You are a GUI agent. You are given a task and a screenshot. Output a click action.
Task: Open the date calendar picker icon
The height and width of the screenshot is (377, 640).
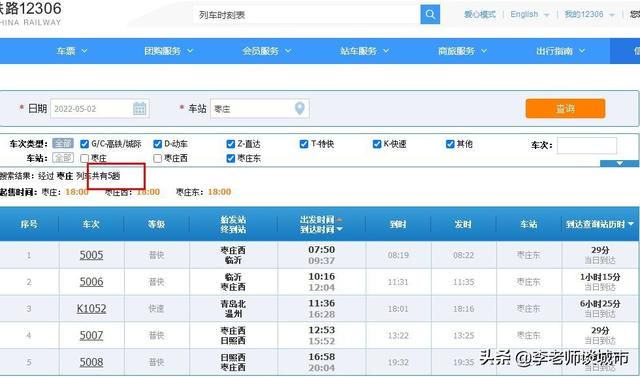pos(140,109)
